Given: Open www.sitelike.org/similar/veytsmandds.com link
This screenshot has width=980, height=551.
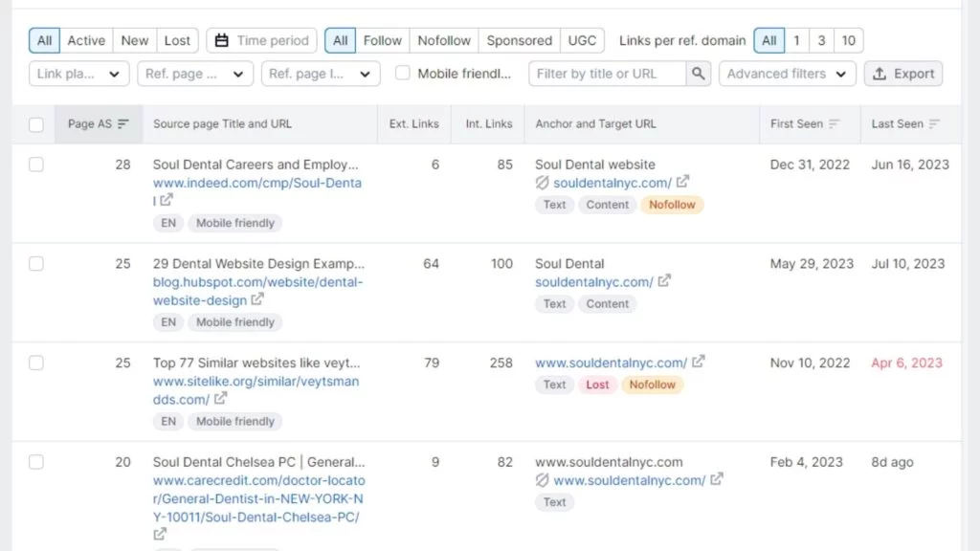Looking at the screenshot, I should [256, 390].
